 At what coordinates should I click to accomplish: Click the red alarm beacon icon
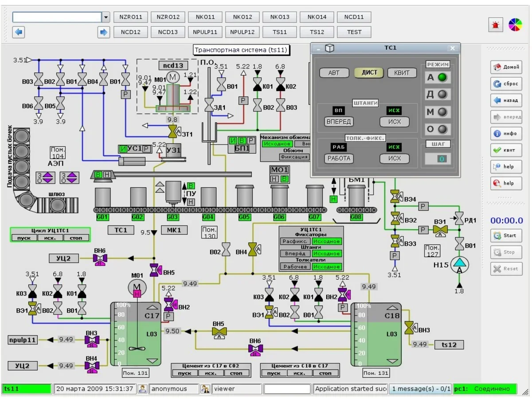pos(496,25)
